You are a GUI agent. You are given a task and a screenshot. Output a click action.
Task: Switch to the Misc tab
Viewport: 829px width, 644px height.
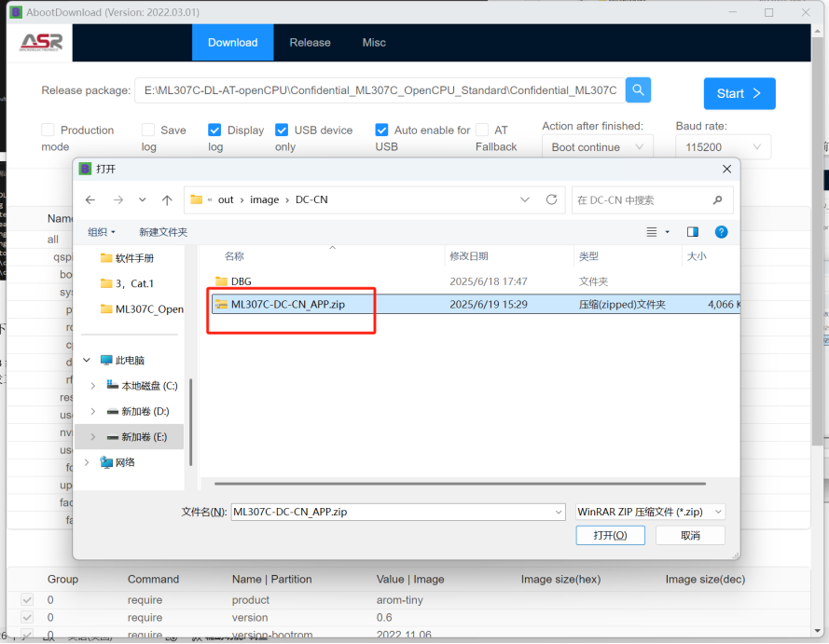pos(374,42)
